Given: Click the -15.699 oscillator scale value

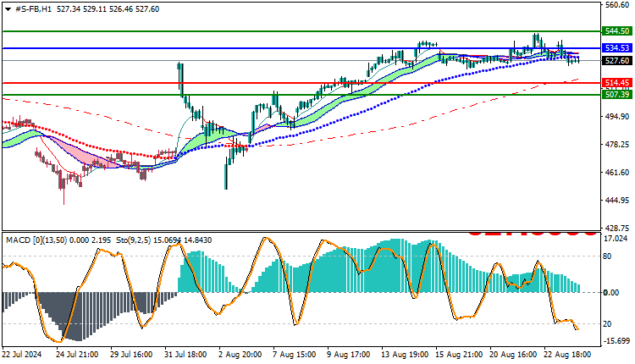Looking at the screenshot, I should tap(616, 341).
